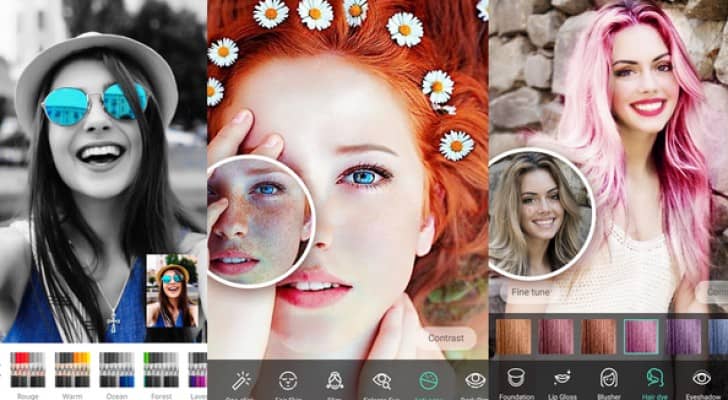Apply the Forest color splash filter
Image resolution: width=728 pixels, height=400 pixels.
coord(162,370)
